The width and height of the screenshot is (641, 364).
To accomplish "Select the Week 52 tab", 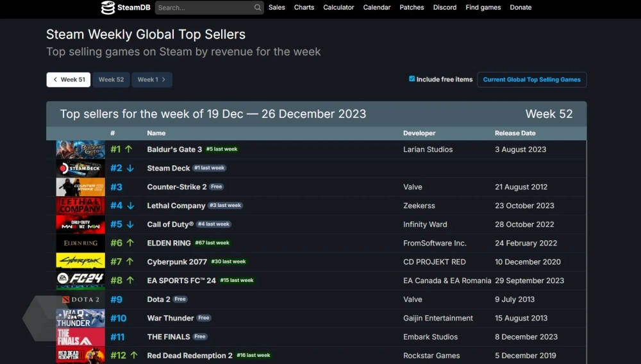I will point(111,79).
